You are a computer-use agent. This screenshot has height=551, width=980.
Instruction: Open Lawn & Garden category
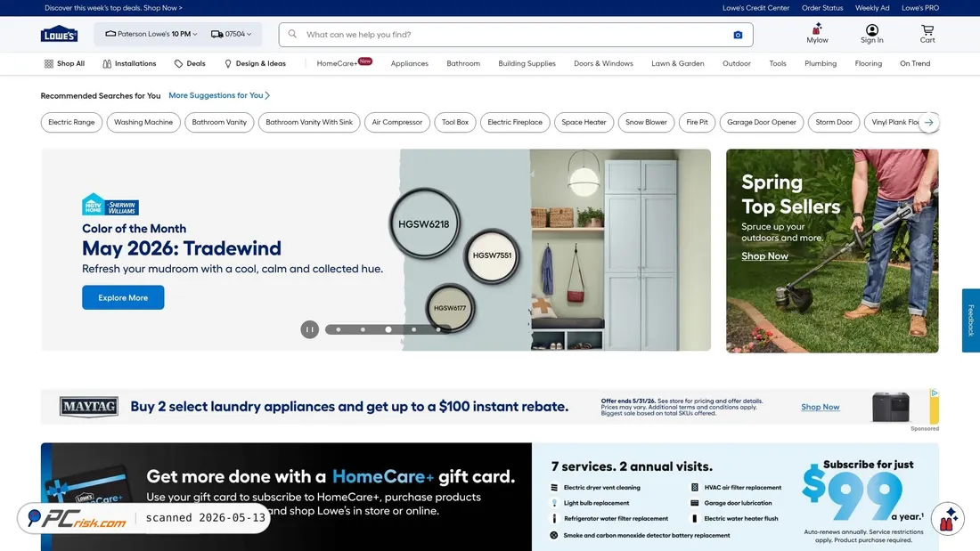[677, 64]
